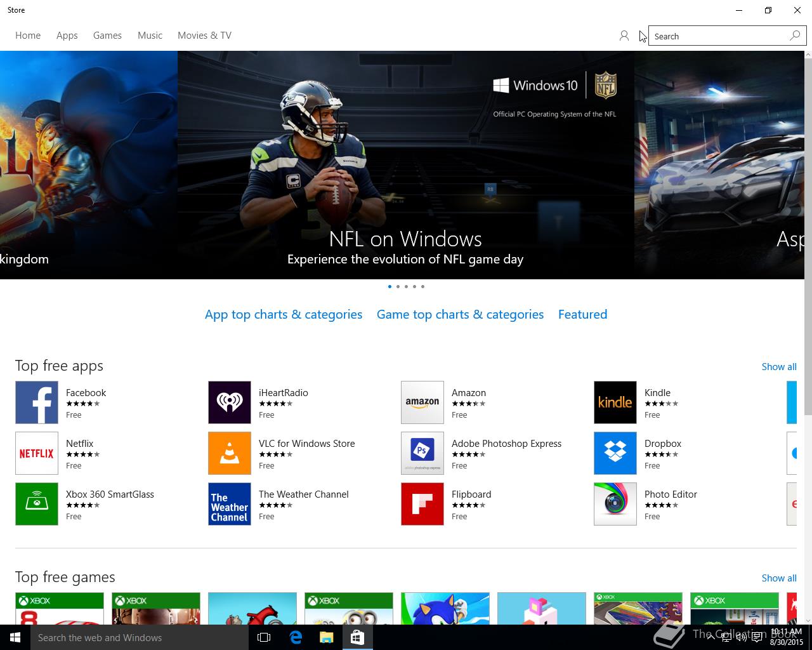The width and height of the screenshot is (812, 650).
Task: Open File Explorer from the taskbar
Action: [x=326, y=637]
